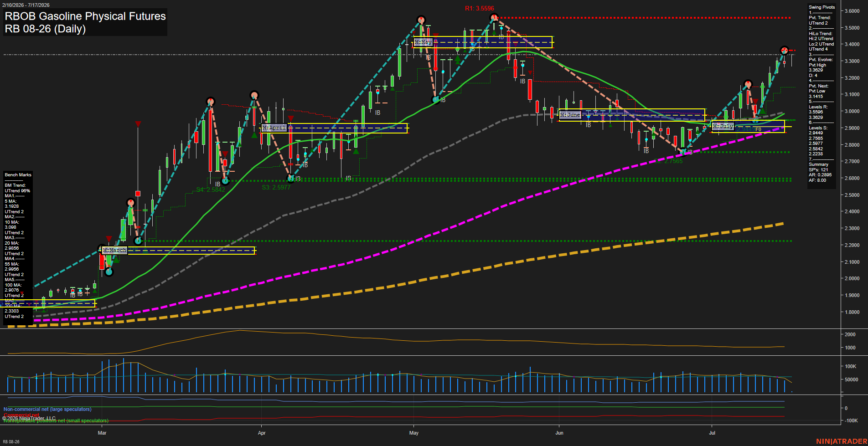The width and height of the screenshot is (868, 446).
Task: Click the M:July monthly range label
Action: point(723,126)
